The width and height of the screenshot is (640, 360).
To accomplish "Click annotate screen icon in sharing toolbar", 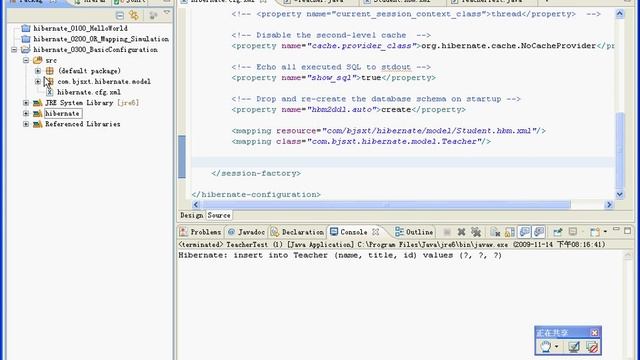I will click(x=574, y=347).
